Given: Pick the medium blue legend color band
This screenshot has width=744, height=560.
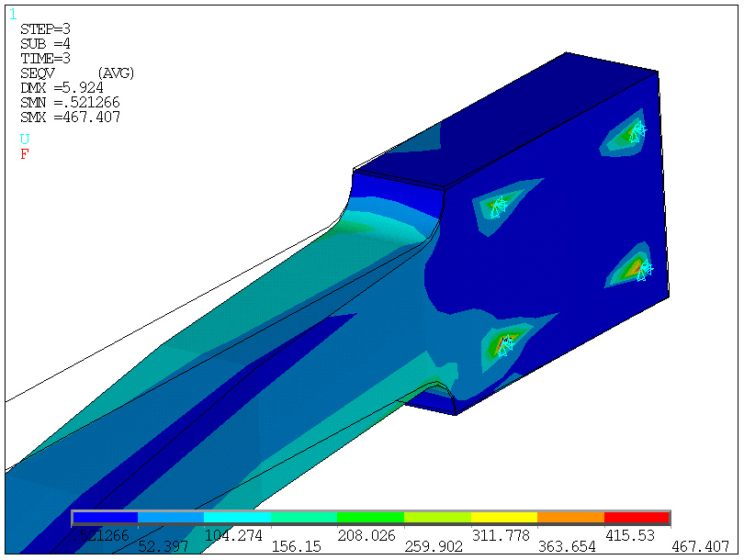Looking at the screenshot, I should (171, 518).
